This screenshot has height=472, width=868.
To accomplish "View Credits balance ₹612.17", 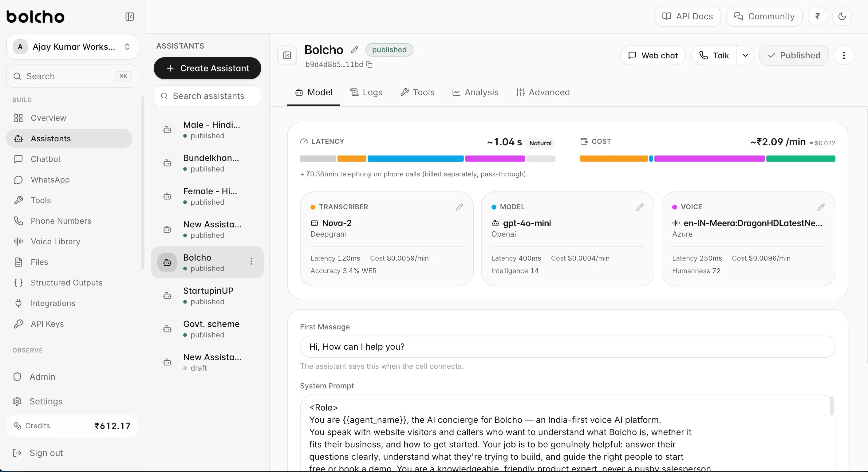I will [x=72, y=426].
